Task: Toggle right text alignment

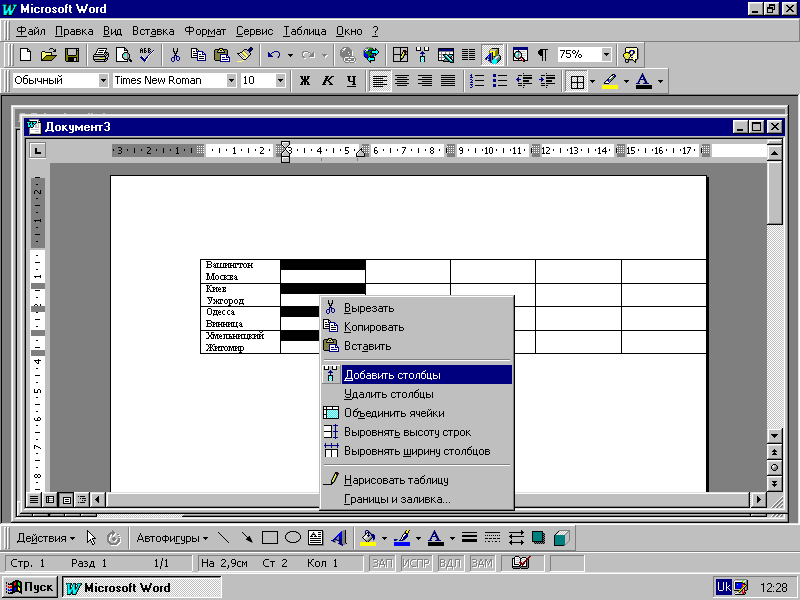Action: click(x=425, y=81)
